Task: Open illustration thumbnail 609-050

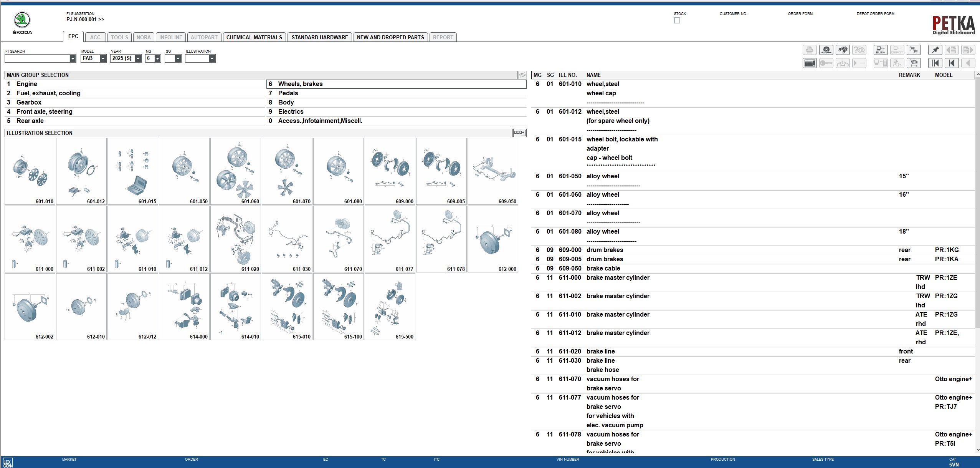Action: point(493,171)
